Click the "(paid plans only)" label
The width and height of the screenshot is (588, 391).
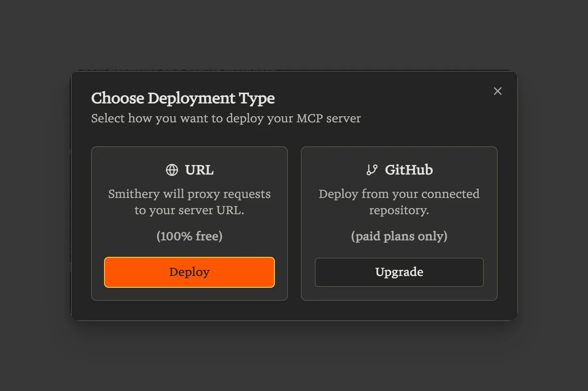[399, 236]
